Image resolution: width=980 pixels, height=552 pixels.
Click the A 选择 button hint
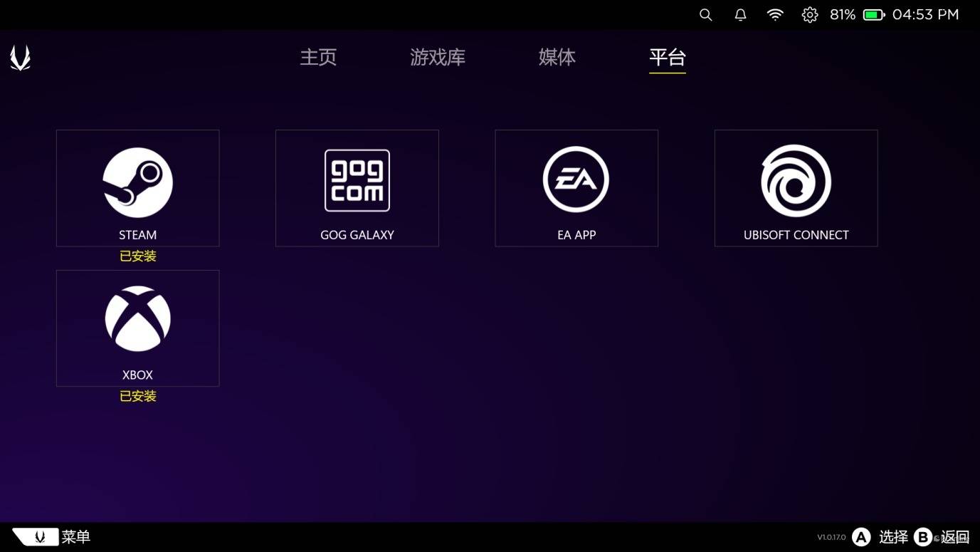pos(880,537)
